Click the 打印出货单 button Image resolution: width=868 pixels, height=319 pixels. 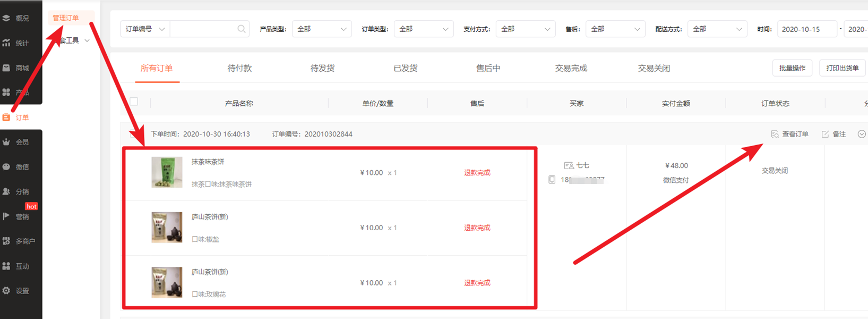coord(842,68)
